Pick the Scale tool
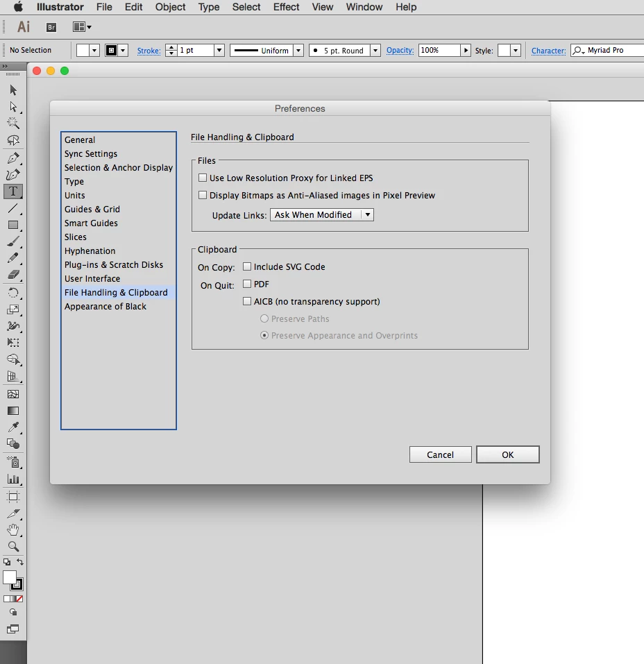 pos(13,309)
